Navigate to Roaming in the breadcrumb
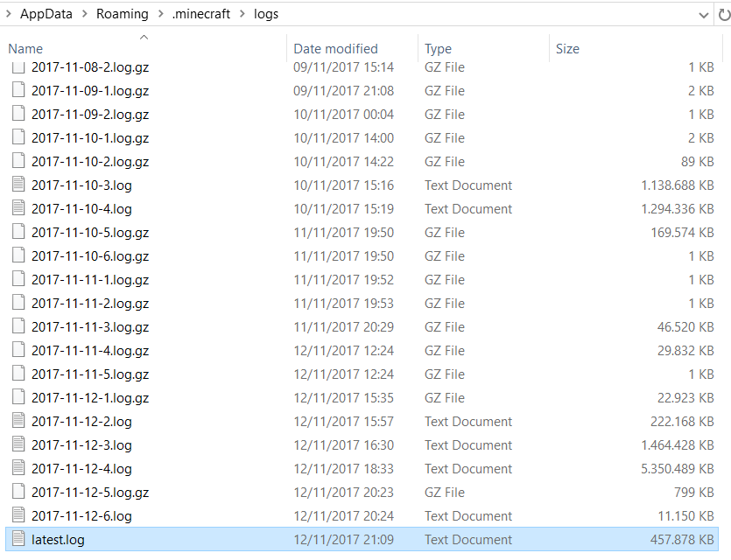The image size is (731, 560). [x=123, y=14]
